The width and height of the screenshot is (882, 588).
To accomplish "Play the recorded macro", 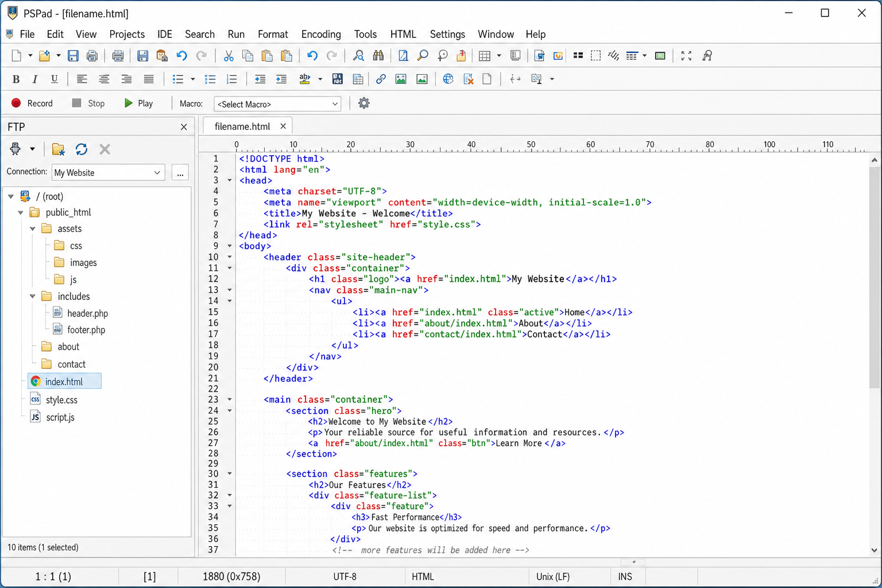I will click(138, 103).
